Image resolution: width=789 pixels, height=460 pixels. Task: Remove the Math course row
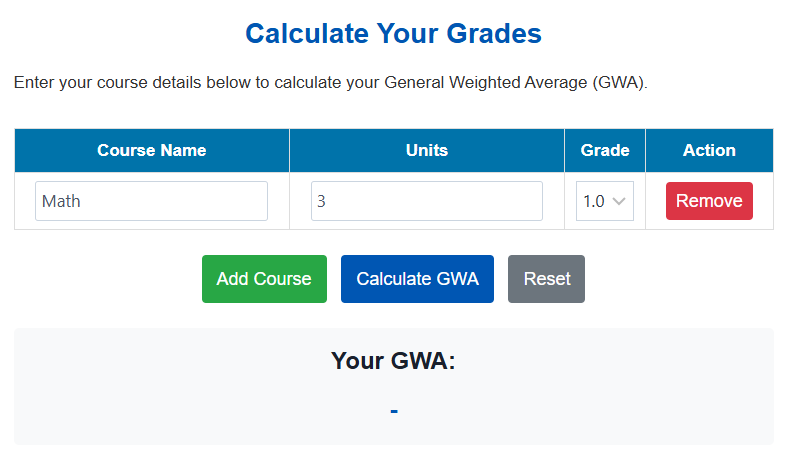click(709, 201)
